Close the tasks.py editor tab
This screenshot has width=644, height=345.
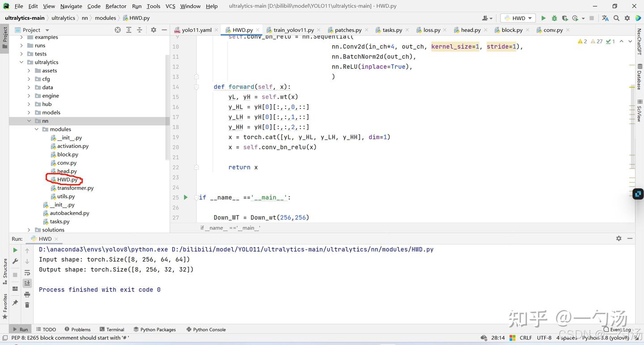tap(407, 30)
